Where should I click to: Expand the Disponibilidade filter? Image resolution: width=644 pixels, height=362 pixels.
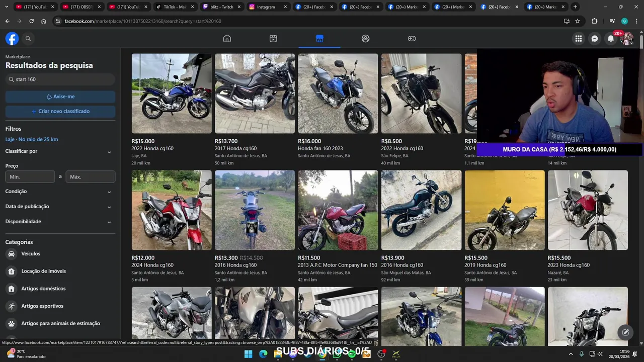click(60, 222)
